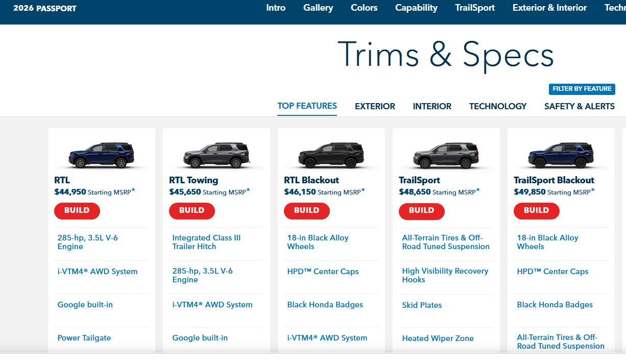Click the Skid Plates feature link
626x364 pixels.
tap(422, 305)
